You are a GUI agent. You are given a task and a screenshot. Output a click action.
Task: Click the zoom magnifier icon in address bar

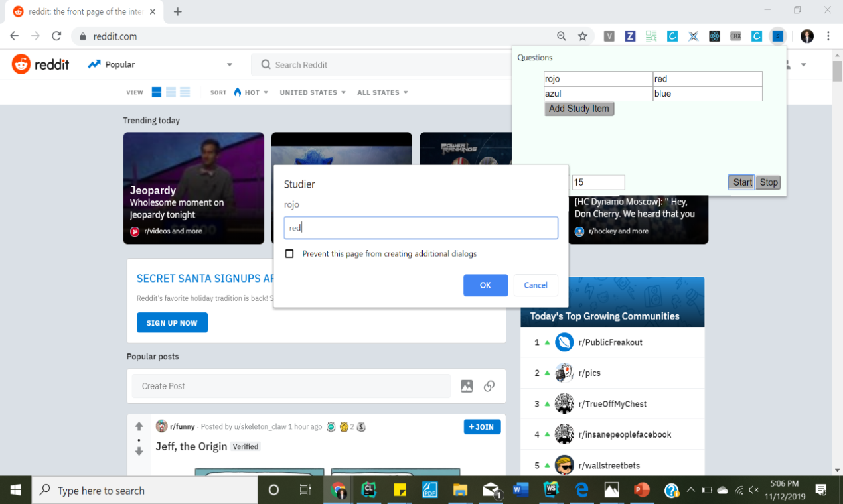tap(562, 36)
